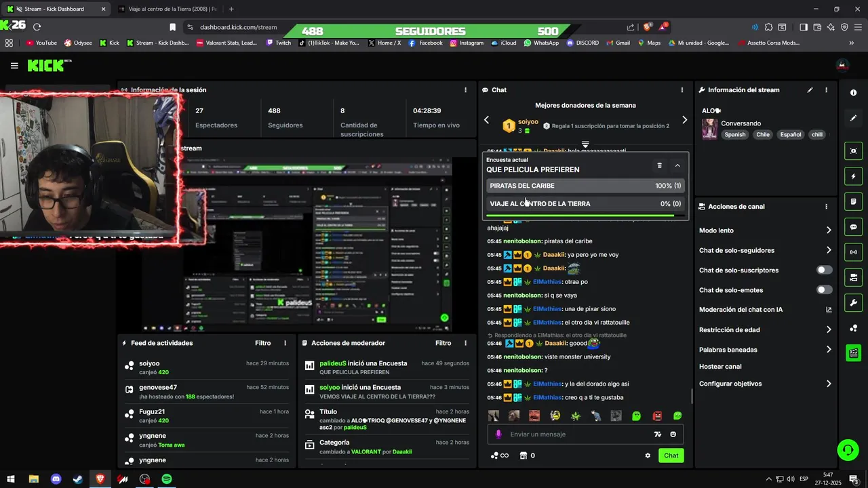Click the camera layout rail icon

(x=853, y=277)
